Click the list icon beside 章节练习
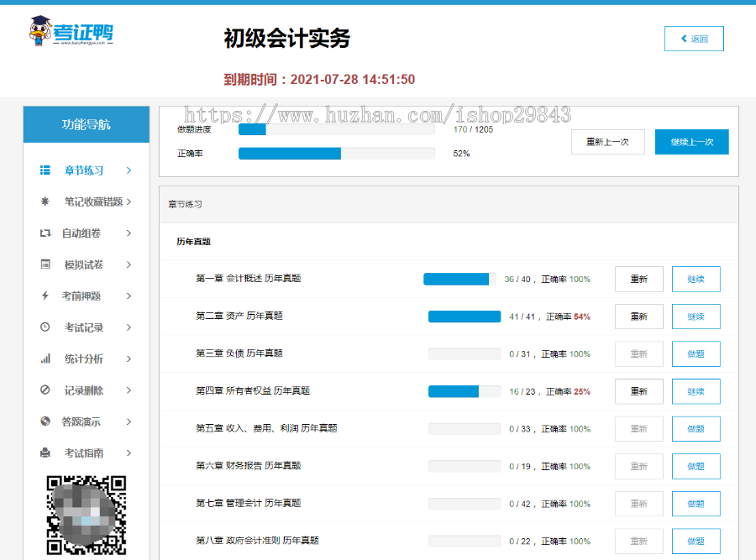Image resolution: width=756 pixels, height=560 pixels. (x=45, y=170)
